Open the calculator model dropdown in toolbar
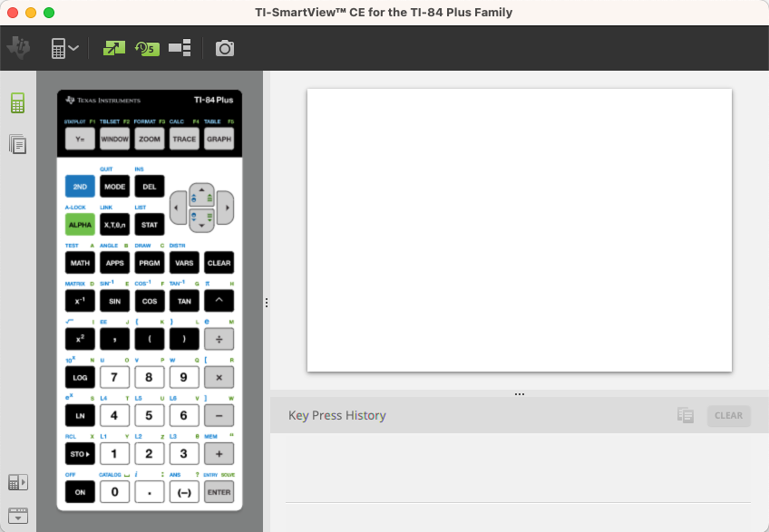This screenshot has height=532, width=769. 64,48
